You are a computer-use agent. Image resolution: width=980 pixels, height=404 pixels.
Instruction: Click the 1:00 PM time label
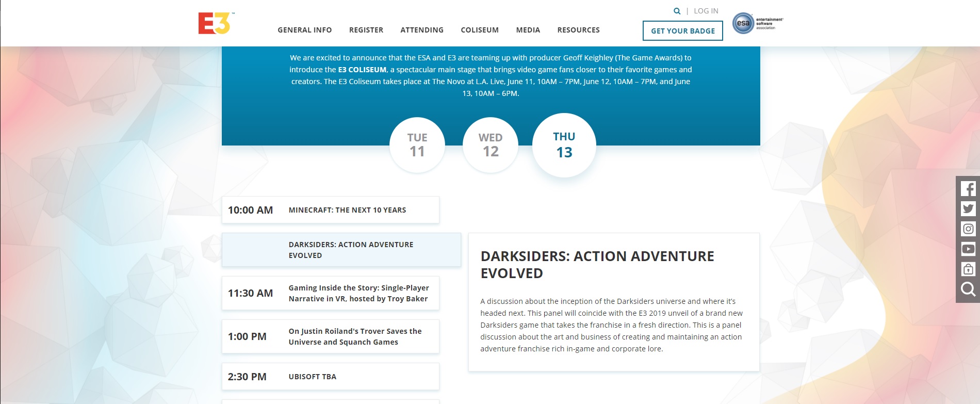[247, 336]
